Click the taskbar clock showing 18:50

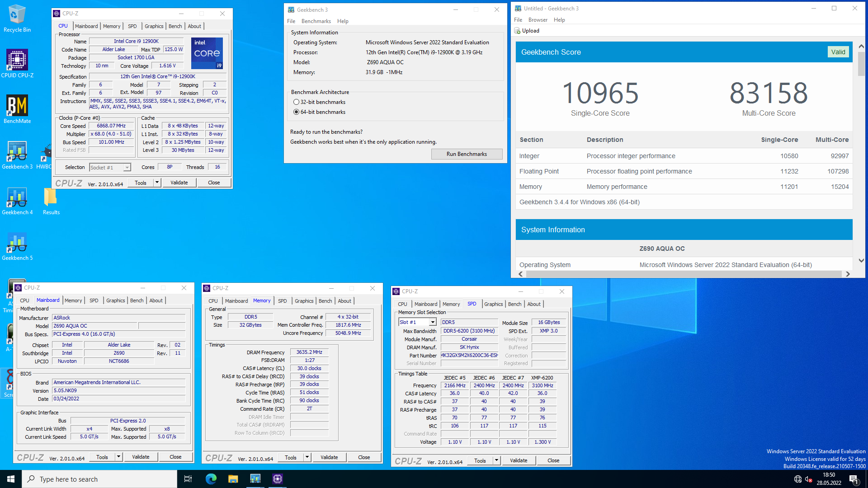tap(829, 479)
